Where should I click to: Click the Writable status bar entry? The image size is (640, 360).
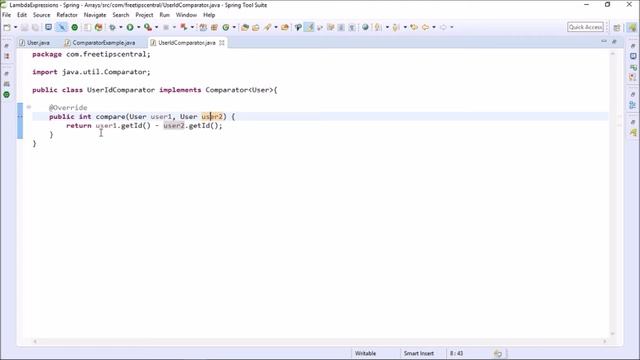point(365,353)
